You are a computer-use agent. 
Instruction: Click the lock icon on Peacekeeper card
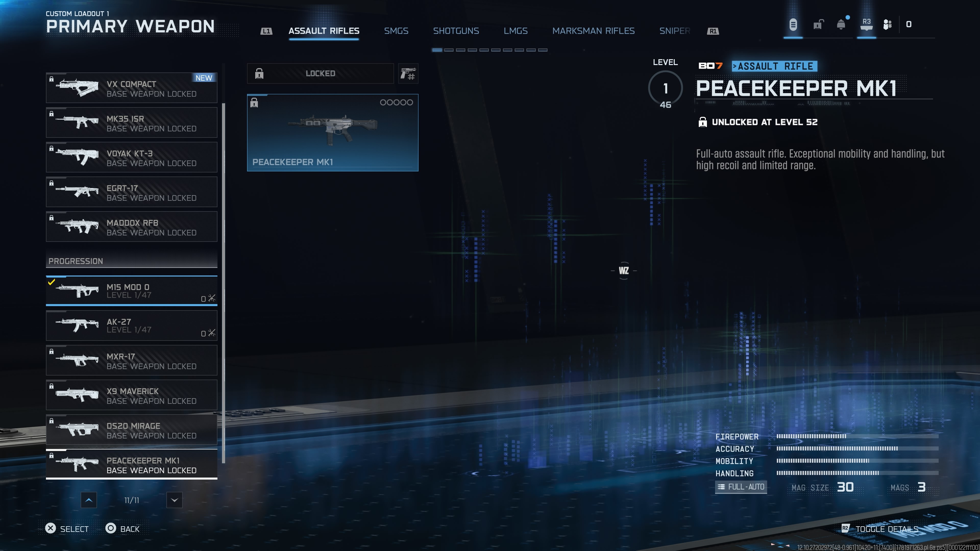pyautogui.click(x=254, y=103)
